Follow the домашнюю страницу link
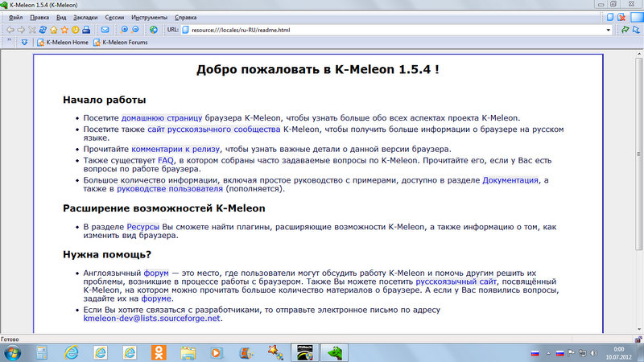 point(162,118)
